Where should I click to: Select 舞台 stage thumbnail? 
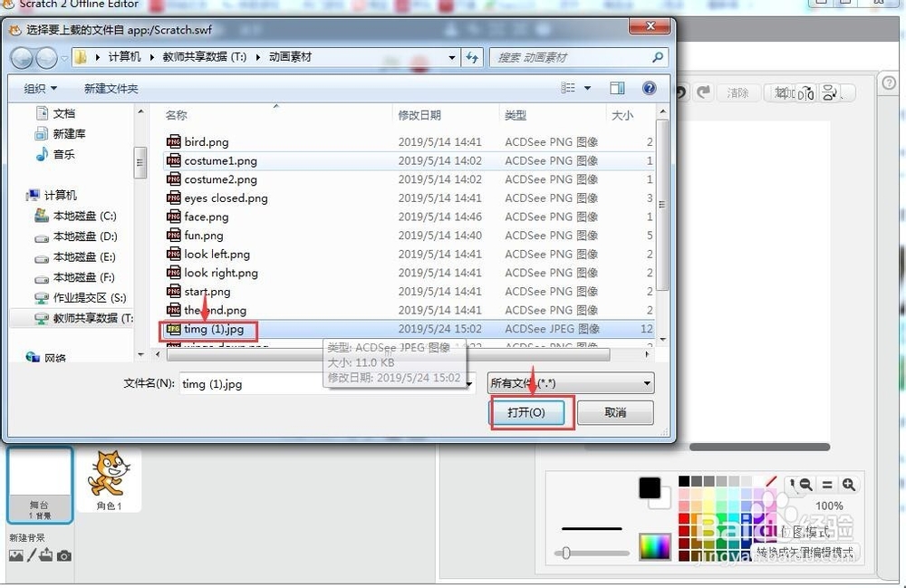click(40, 486)
